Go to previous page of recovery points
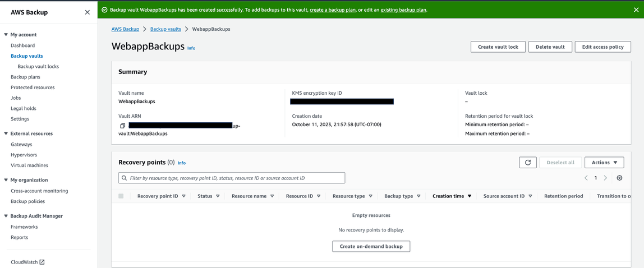Screen dimensions: 644x268 [586, 178]
